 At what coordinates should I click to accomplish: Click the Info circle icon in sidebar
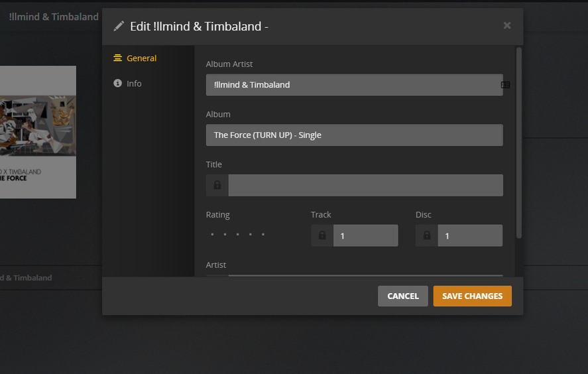[118, 83]
